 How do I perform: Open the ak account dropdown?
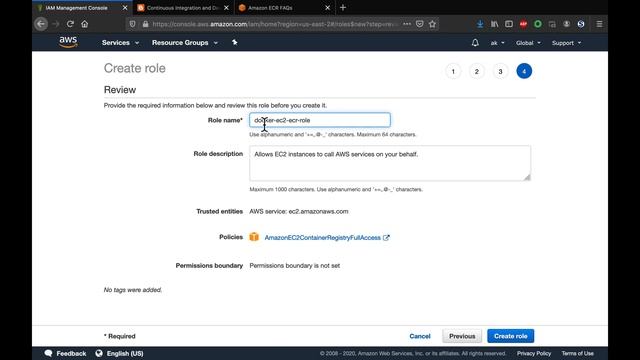click(498, 43)
